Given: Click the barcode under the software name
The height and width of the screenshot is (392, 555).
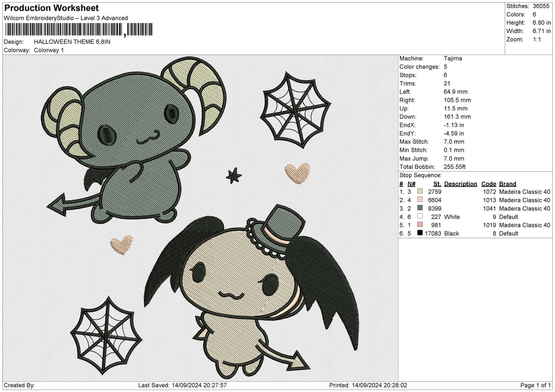Looking at the screenshot, I should 78,30.
